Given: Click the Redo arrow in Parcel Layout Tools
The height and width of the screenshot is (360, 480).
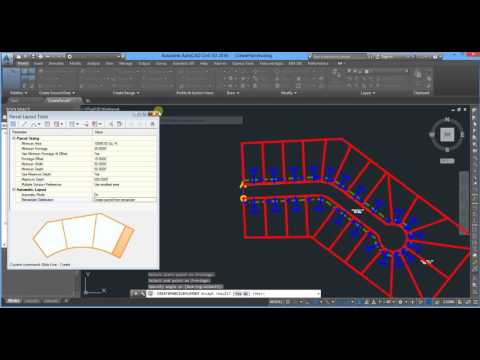Looking at the screenshot, I should (141, 124).
